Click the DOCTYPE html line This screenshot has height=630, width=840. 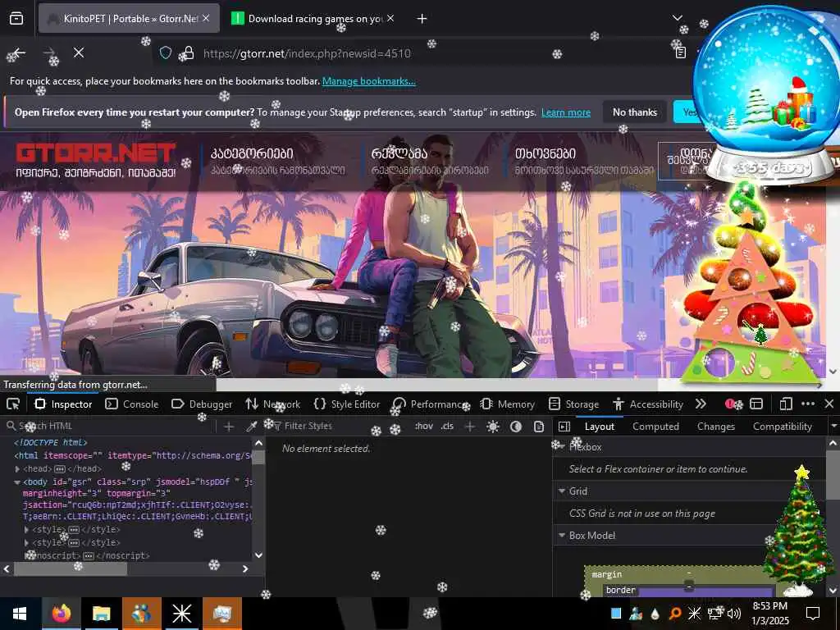coord(50,442)
